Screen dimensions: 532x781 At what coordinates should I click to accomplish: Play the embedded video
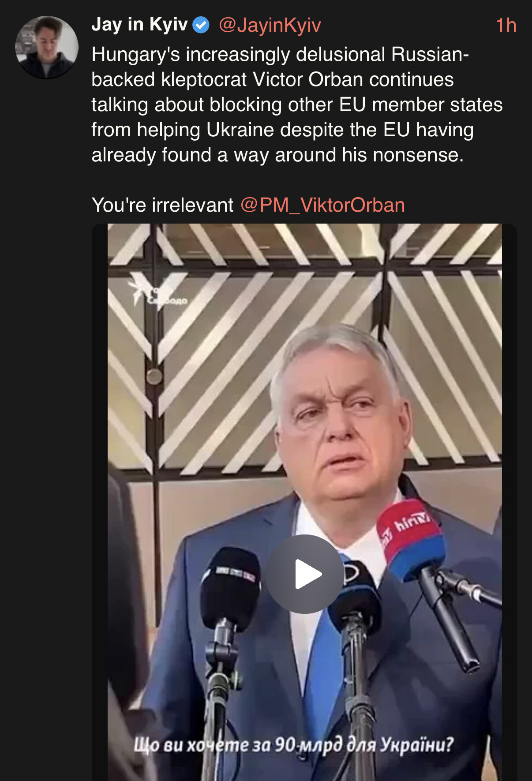(305, 574)
